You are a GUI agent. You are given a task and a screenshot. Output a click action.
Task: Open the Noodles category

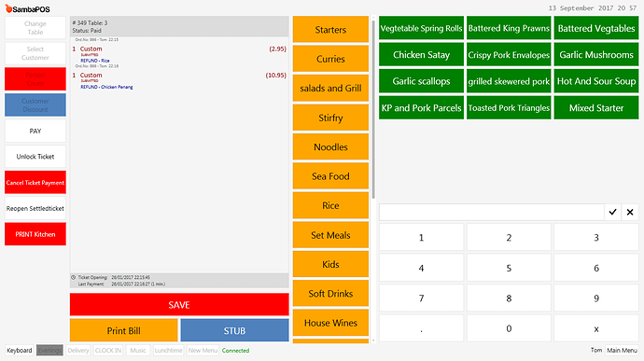(x=330, y=146)
